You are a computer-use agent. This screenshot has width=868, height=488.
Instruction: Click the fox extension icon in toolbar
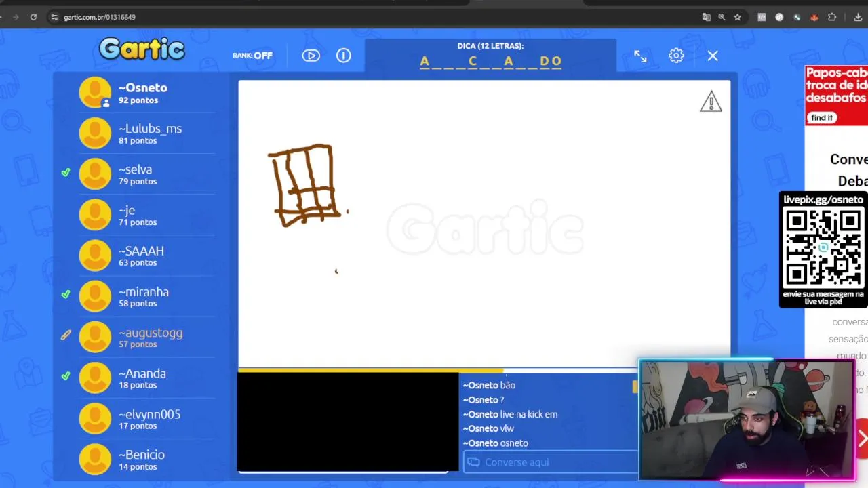[x=814, y=17]
